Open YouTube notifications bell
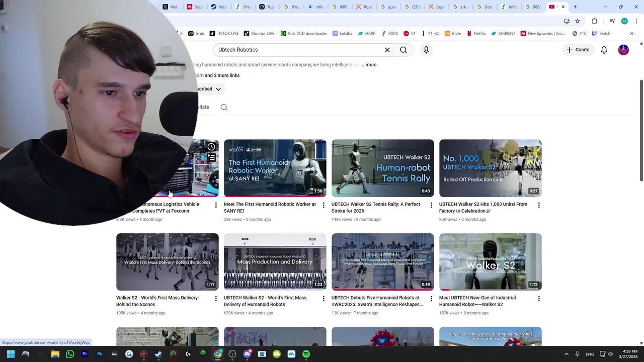 [x=604, y=50]
